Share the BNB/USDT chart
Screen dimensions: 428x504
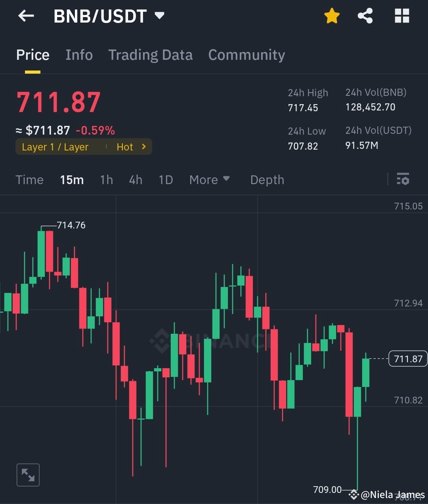tap(365, 16)
